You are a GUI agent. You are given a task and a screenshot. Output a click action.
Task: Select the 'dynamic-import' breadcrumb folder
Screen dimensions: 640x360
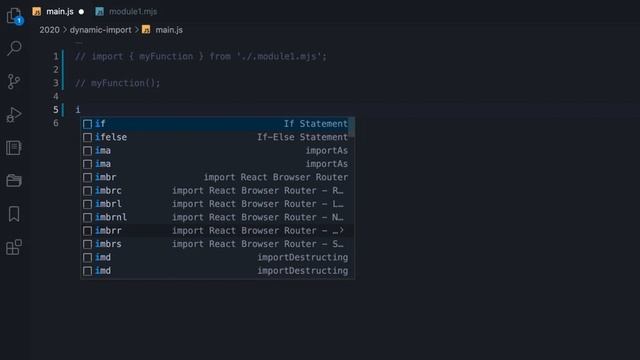point(100,30)
